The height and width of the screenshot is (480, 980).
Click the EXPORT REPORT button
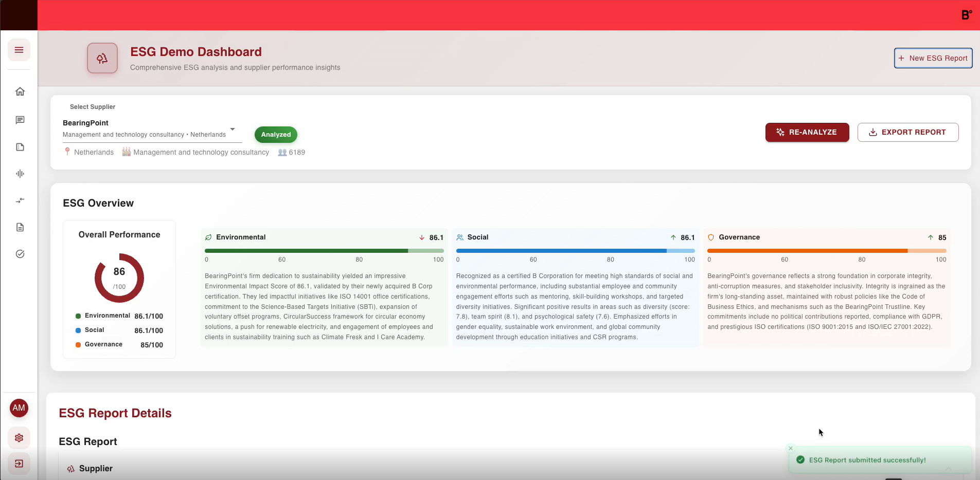pos(907,132)
